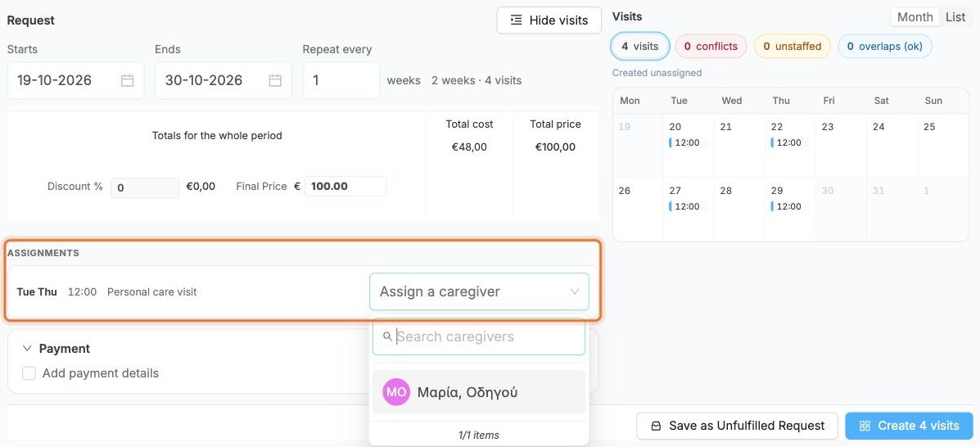Viewport: 980px width, 447px height.
Task: Click the Created unassigned text
Action: pyautogui.click(x=657, y=73)
